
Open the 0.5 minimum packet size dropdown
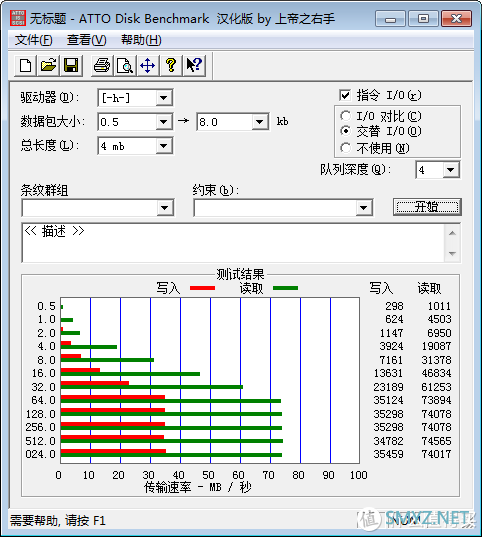coord(163,122)
